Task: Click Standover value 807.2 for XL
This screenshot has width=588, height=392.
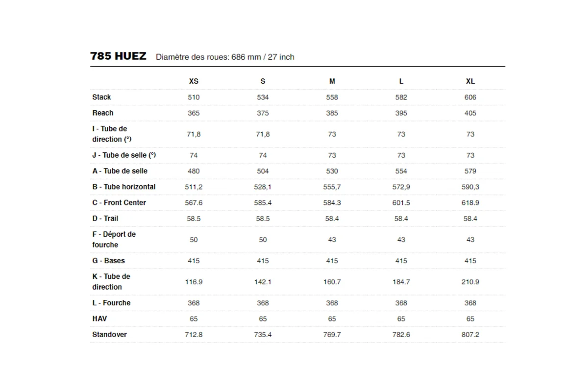Action: tap(470, 334)
